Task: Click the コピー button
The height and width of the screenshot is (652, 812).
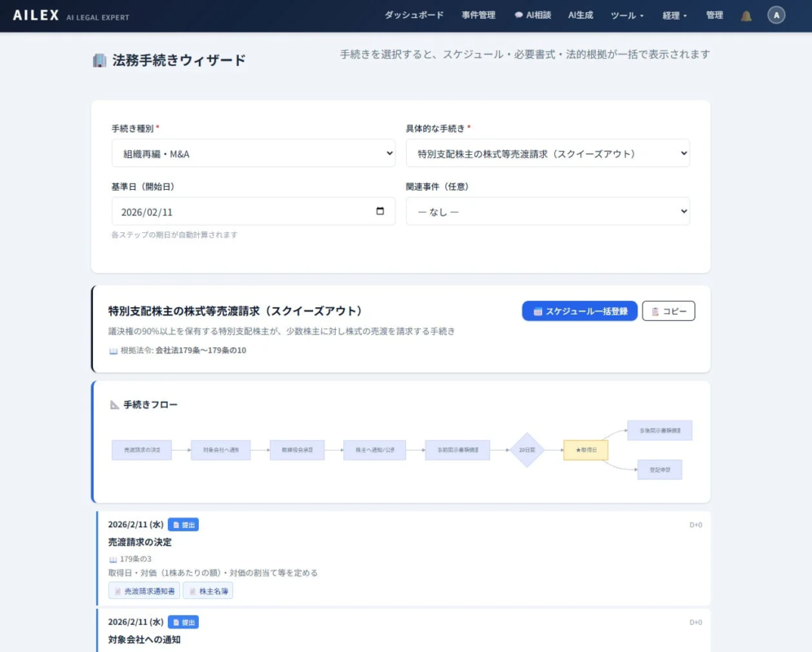Action: pyautogui.click(x=669, y=311)
